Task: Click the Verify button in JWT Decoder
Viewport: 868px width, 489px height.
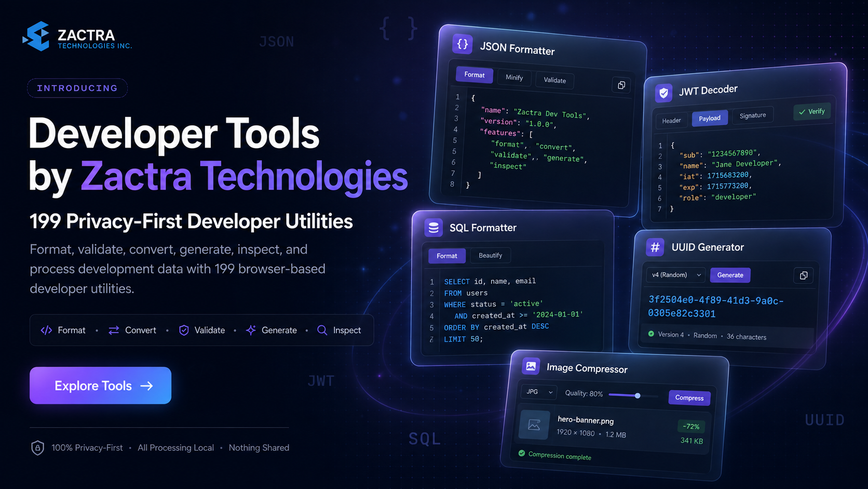Action: 812,112
